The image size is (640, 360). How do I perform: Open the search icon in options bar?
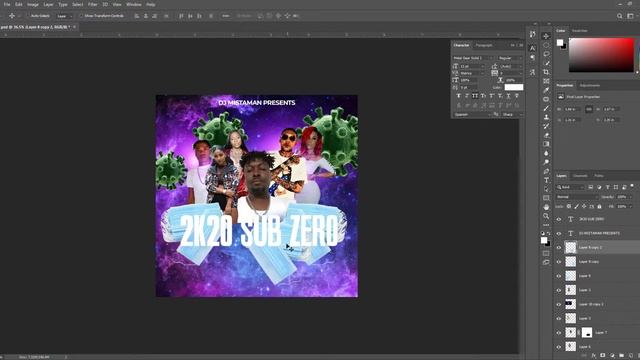(x=620, y=16)
